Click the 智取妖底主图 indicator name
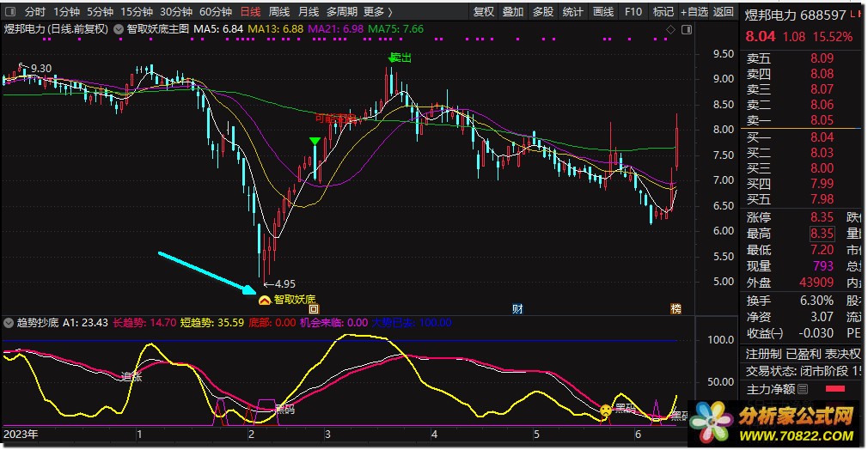Viewport: 868px width, 450px height. click(x=158, y=29)
